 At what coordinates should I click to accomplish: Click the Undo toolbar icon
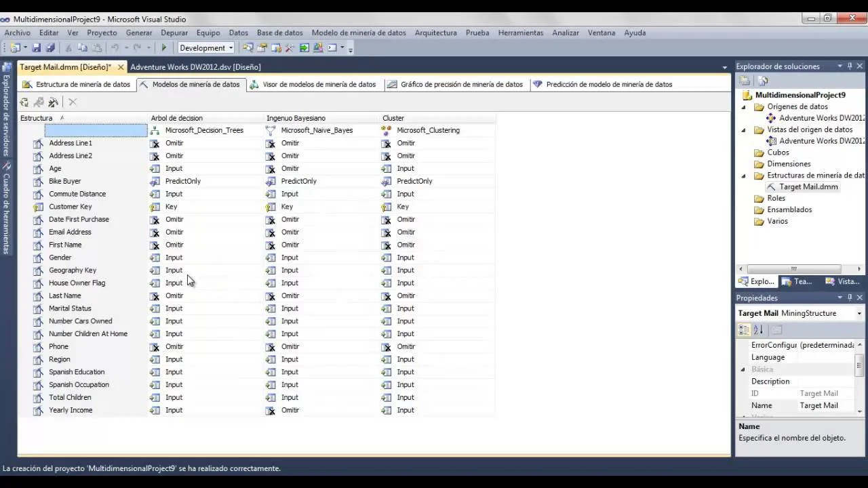pos(116,47)
